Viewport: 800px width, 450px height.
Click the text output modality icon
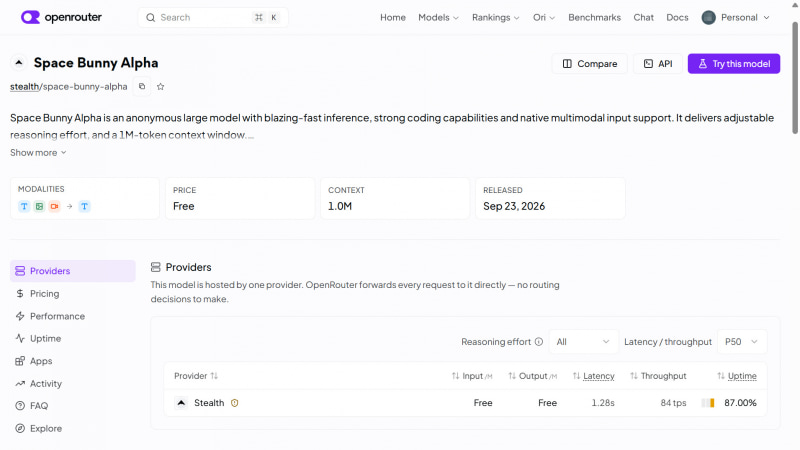(85, 206)
